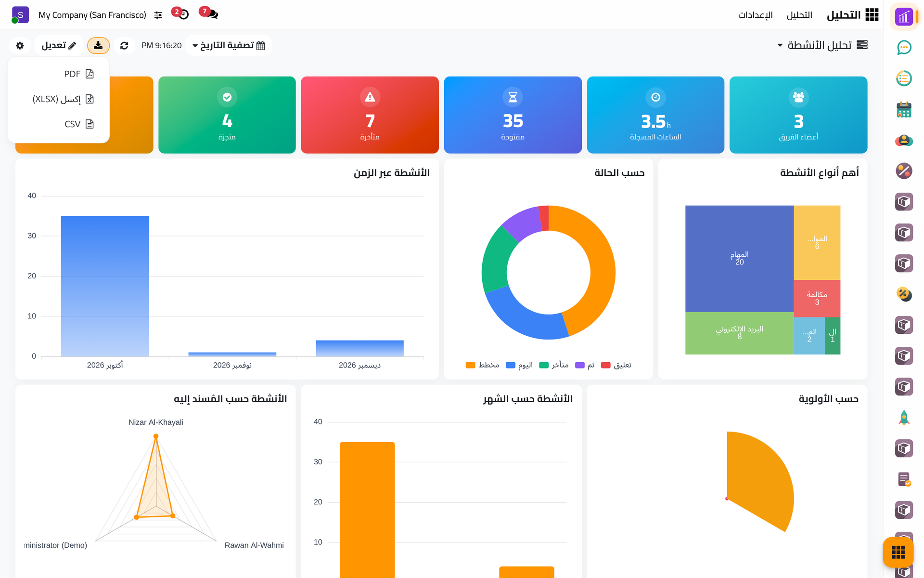This screenshot has height=578, width=924.
Task: Open the Discuss chat bubble sidebar icon
Action: click(x=904, y=47)
